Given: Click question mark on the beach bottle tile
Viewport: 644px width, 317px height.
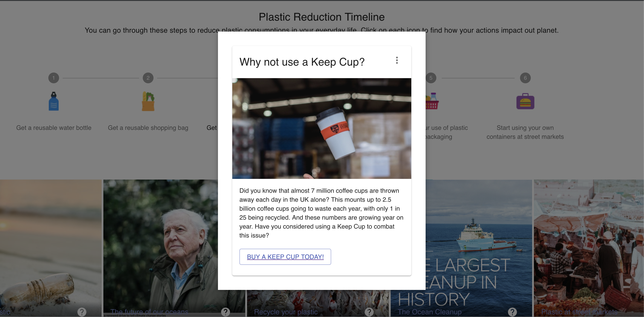Looking at the screenshot, I should tap(82, 312).
